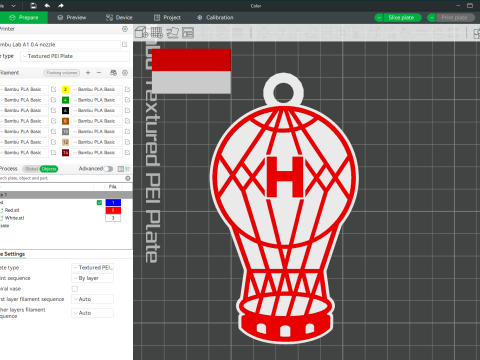
Task: Edit preset of filament 4
Action: pos(127,100)
